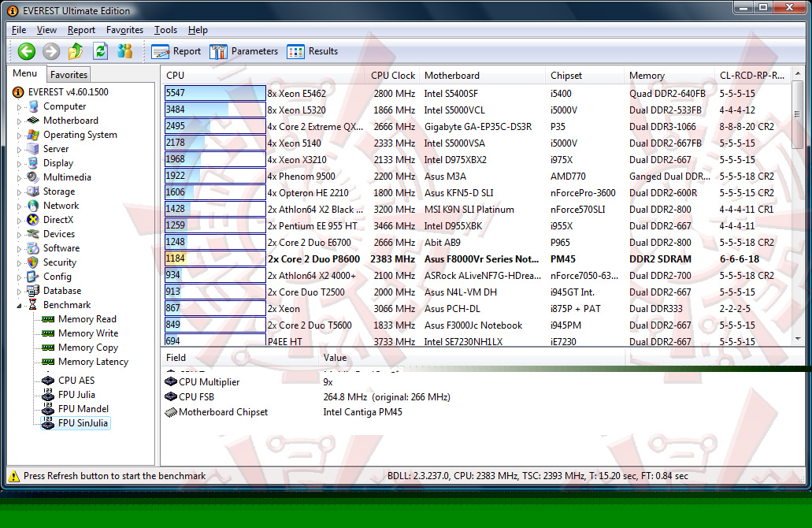Viewport: 812px width, 528px height.
Task: Open CPU AES benchmark
Action: [x=76, y=381]
